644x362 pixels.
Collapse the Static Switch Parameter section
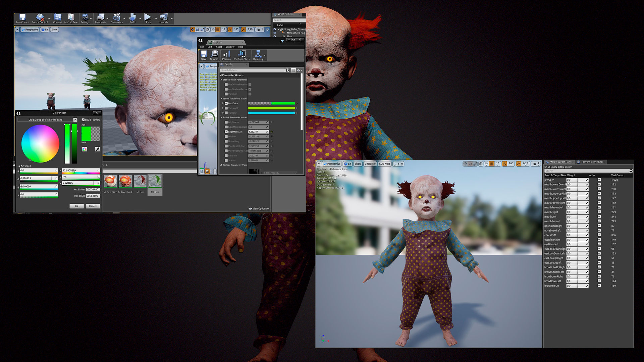pyautogui.click(x=221, y=79)
